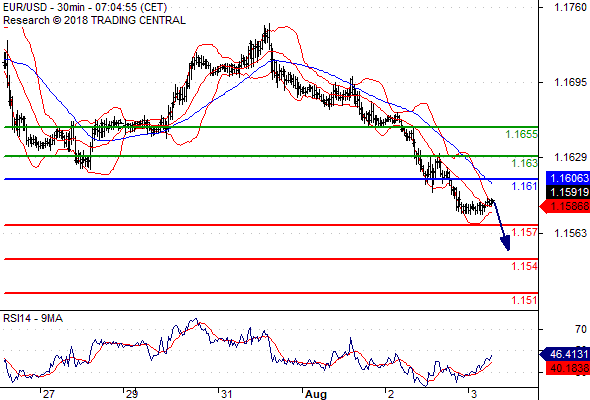This screenshot has width=590, height=400.
Task: Click the blue 46.4131 RSI value tag
Action: 564,354
